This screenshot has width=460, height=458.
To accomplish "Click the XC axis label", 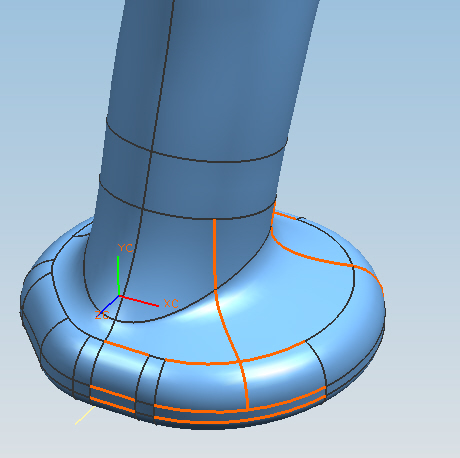I will pyautogui.click(x=171, y=303).
